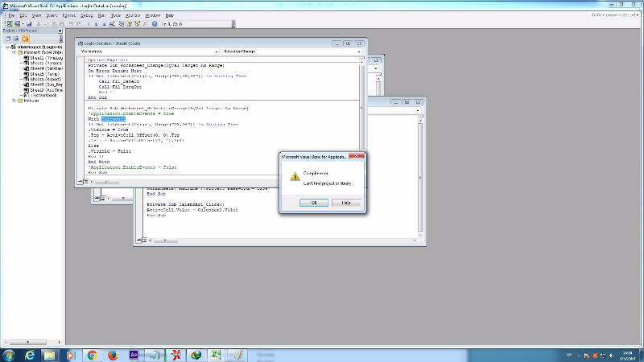
Task: Expand the Modules folder in project tree
Action: tap(14, 101)
